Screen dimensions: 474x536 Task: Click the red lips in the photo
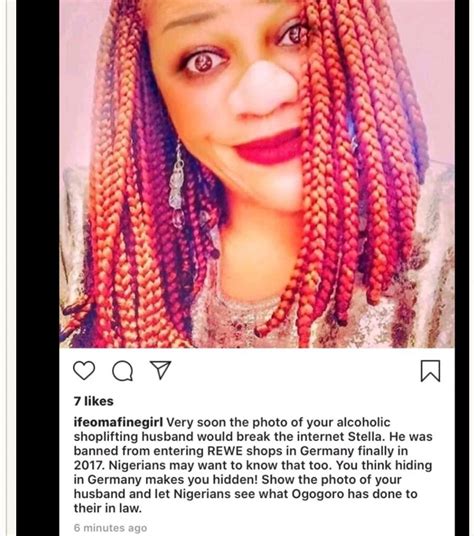point(268,147)
